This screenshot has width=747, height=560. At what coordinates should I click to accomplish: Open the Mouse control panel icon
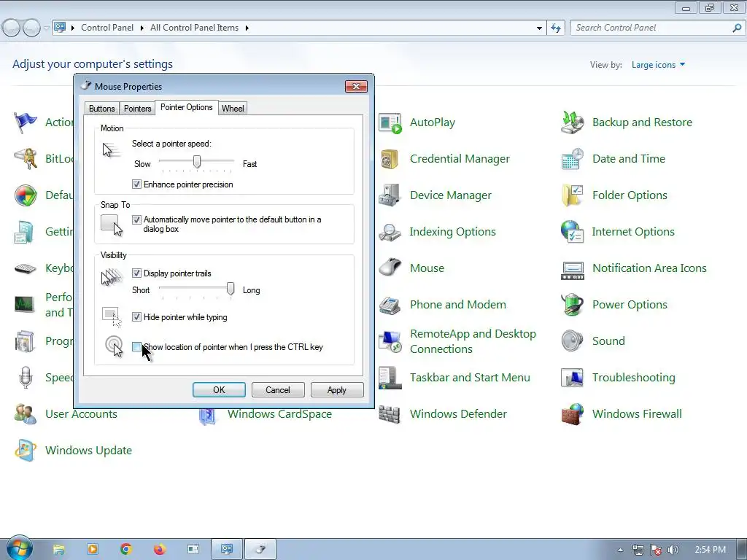coord(390,268)
